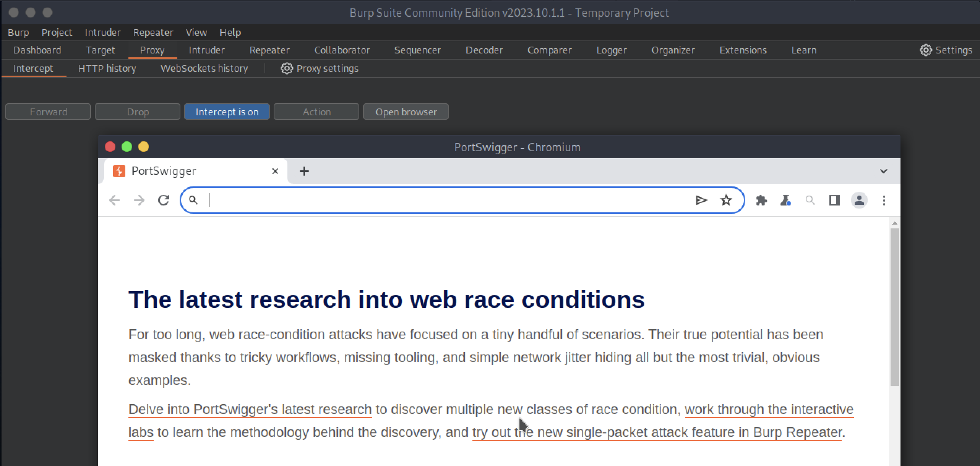Open Chromium profile avatar

[x=859, y=200]
